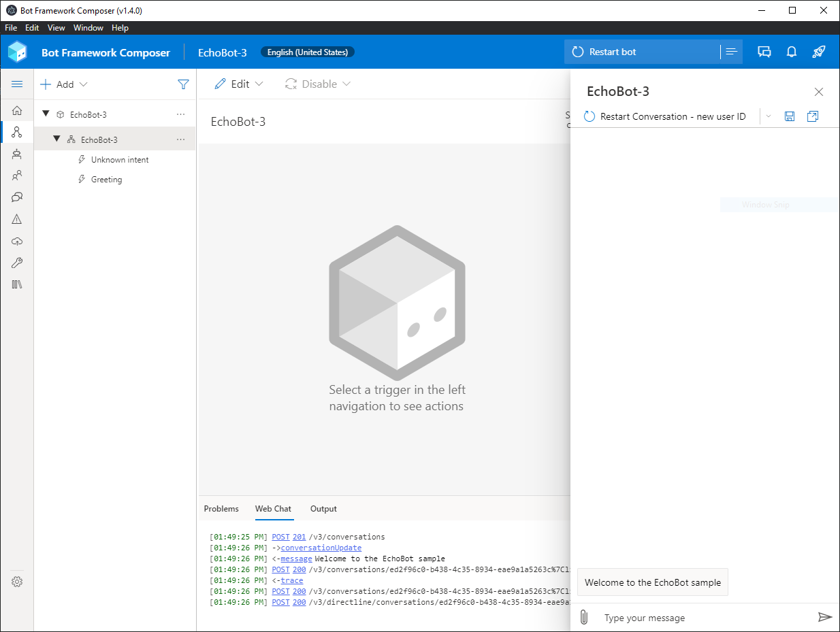The height and width of the screenshot is (632, 840).
Task: Open Diagnostics warning sidebar icon
Action: click(17, 219)
